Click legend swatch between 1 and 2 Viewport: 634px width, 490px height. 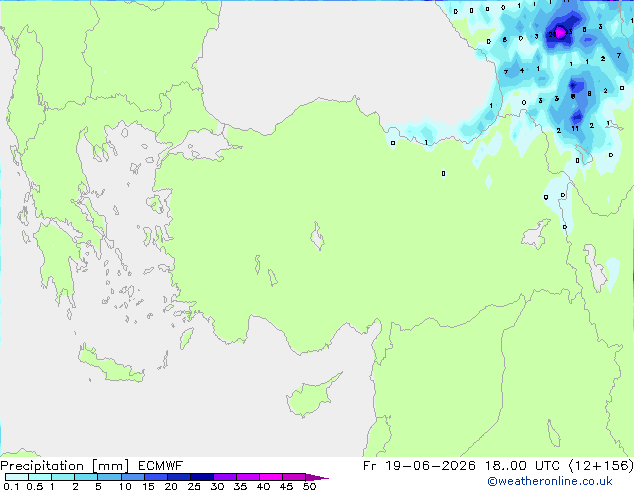click(63, 477)
